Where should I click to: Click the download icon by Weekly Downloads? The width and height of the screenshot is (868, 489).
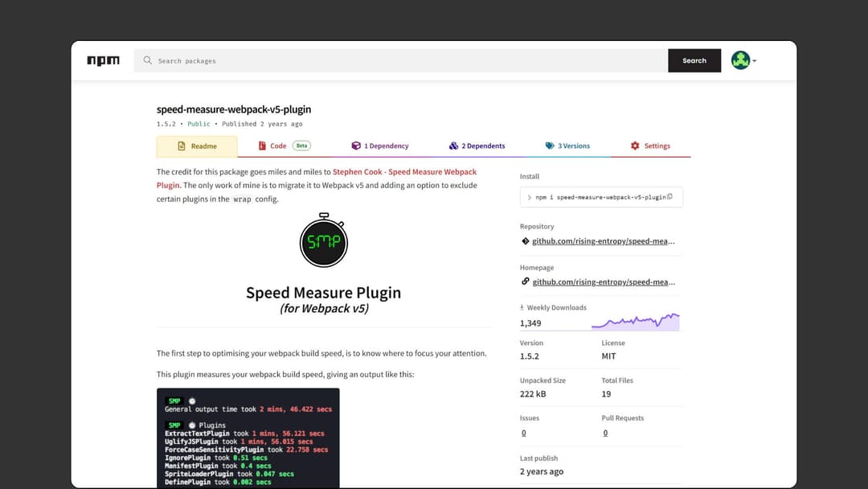(522, 307)
